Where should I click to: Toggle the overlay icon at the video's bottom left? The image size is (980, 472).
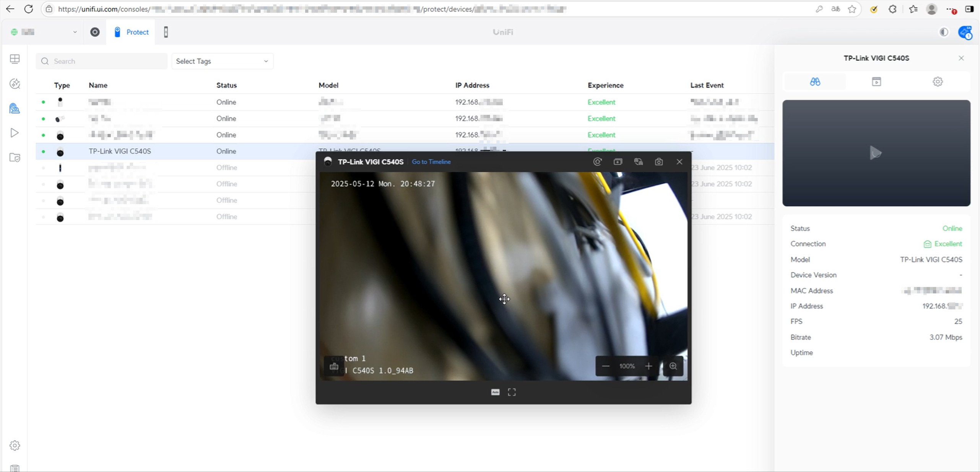click(334, 366)
